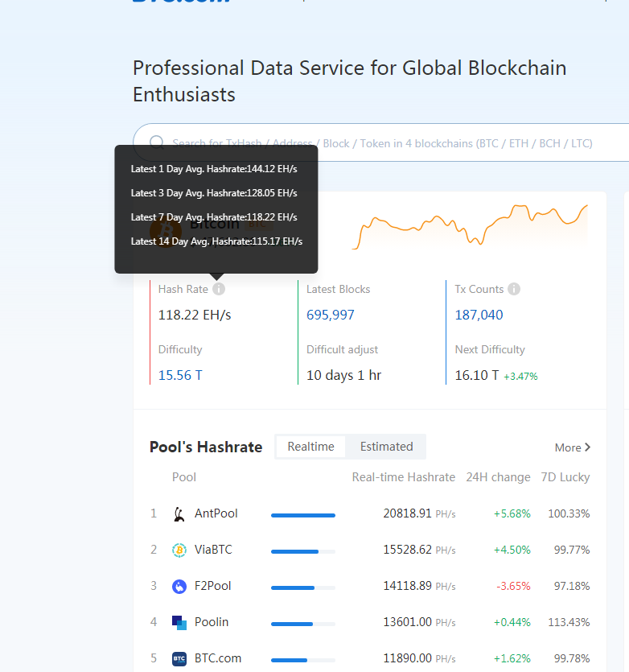The width and height of the screenshot is (629, 672).
Task: Open latest block 695,997
Action: click(x=330, y=315)
